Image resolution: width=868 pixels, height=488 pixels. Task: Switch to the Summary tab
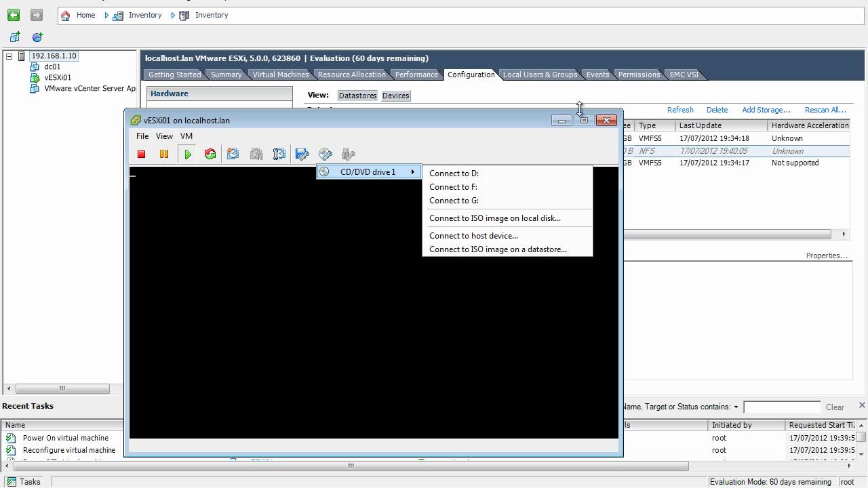click(226, 75)
